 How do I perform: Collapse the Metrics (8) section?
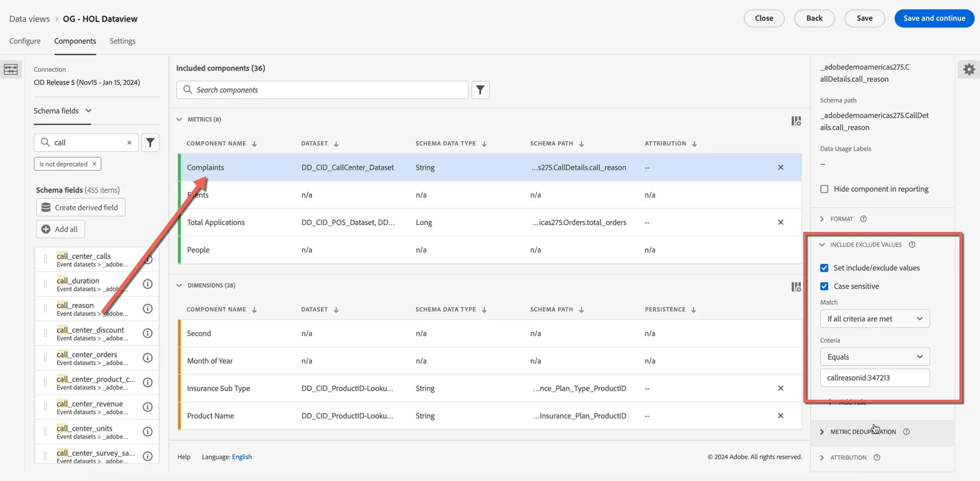pyautogui.click(x=179, y=119)
